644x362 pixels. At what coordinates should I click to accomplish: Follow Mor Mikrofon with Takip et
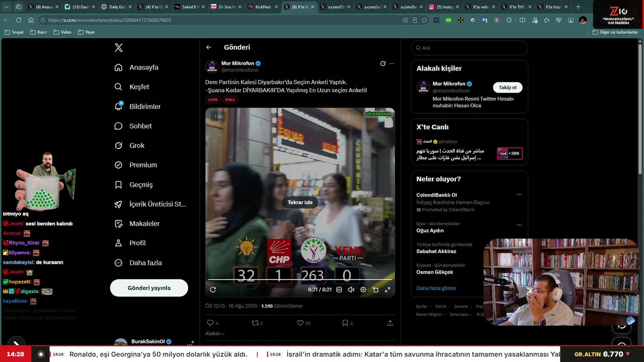pos(508,87)
